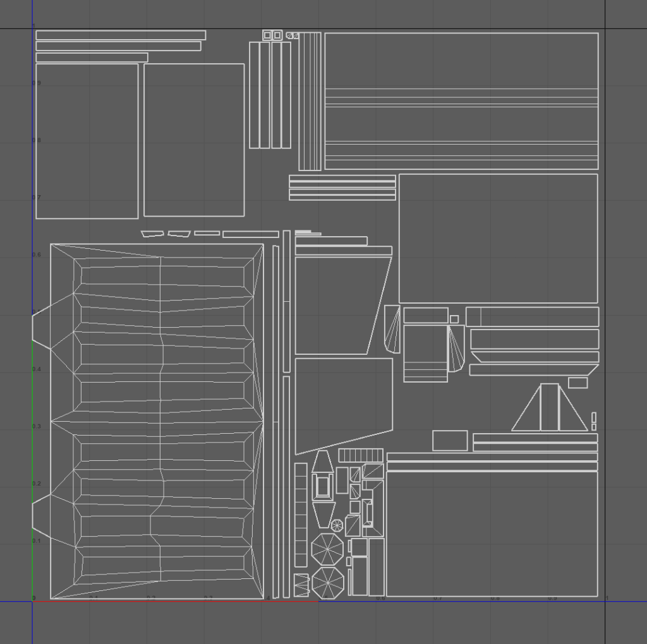Click the horizontal strip divided into eight cells

click(361, 455)
